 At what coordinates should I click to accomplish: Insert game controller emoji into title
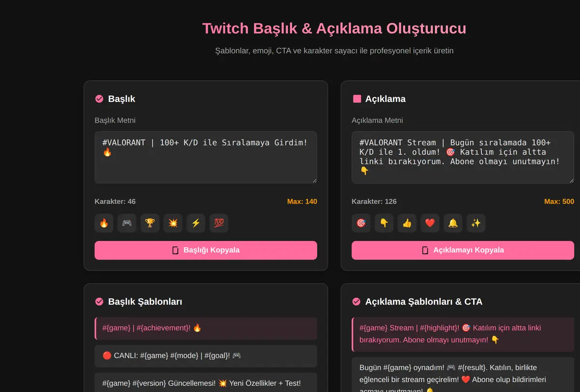point(127,223)
